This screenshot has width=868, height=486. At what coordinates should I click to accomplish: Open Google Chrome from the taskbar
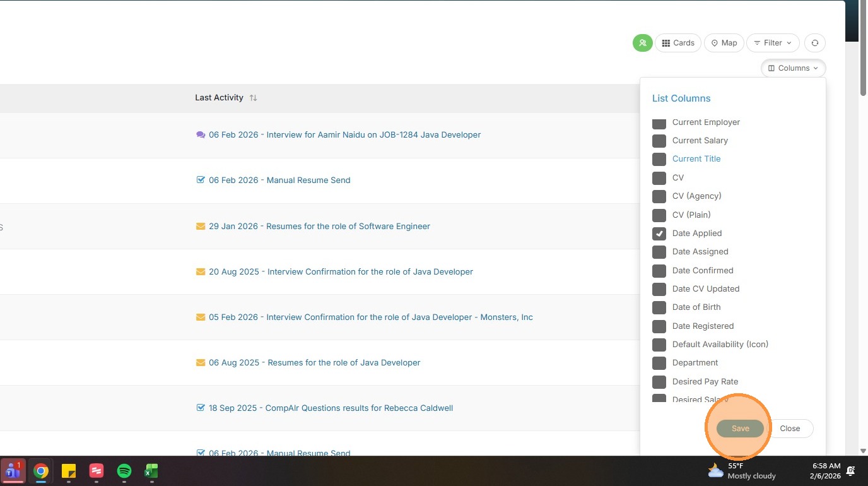[41, 471]
